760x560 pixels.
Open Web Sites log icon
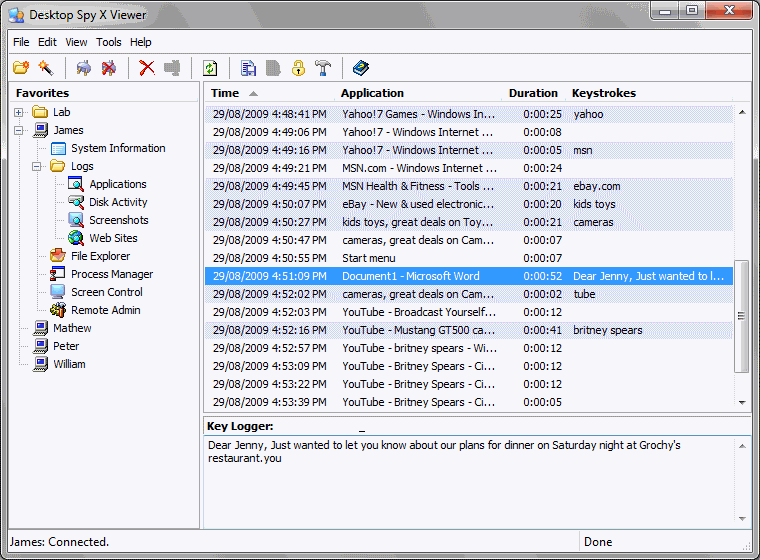pyautogui.click(x=76, y=238)
